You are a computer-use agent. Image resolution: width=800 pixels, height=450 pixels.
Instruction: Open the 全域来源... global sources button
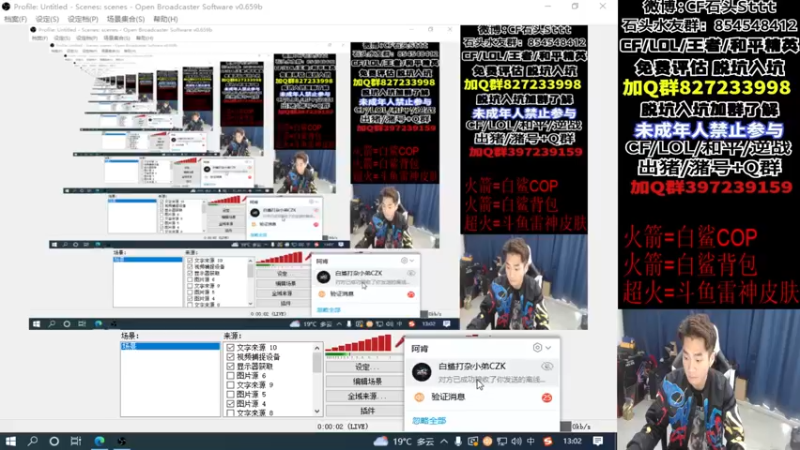(365, 396)
